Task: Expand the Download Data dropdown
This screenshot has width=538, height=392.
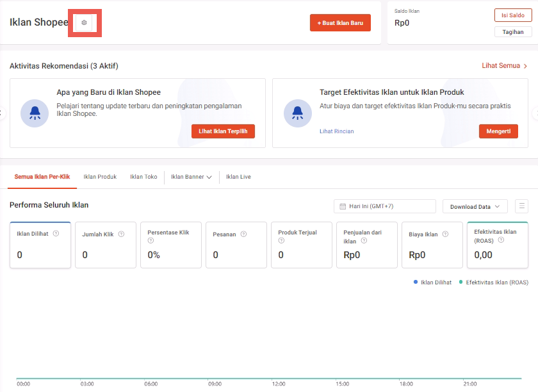Action: 475,207
